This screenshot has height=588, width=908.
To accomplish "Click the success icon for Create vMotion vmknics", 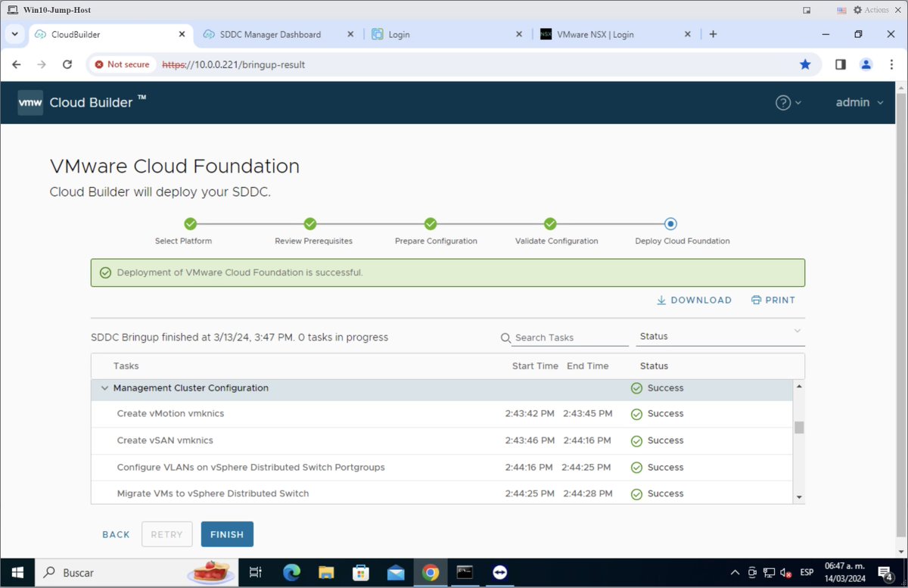I will coord(636,415).
